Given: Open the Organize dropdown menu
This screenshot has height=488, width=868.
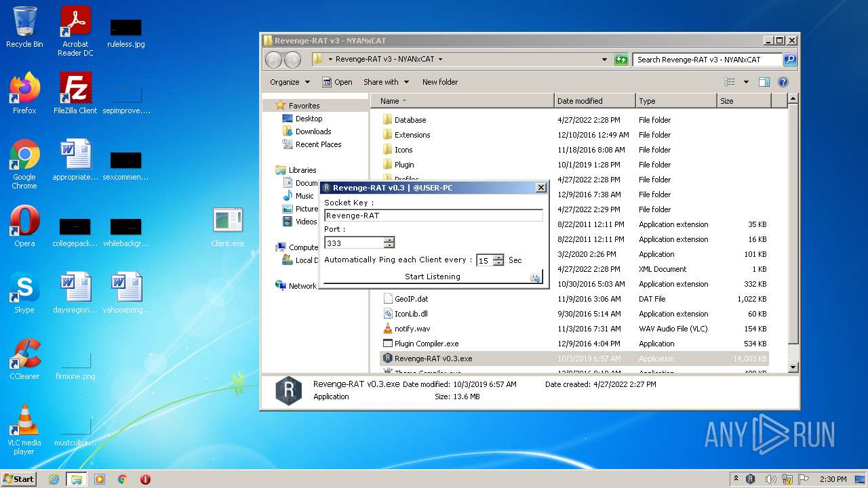Looking at the screenshot, I should click(x=290, y=82).
